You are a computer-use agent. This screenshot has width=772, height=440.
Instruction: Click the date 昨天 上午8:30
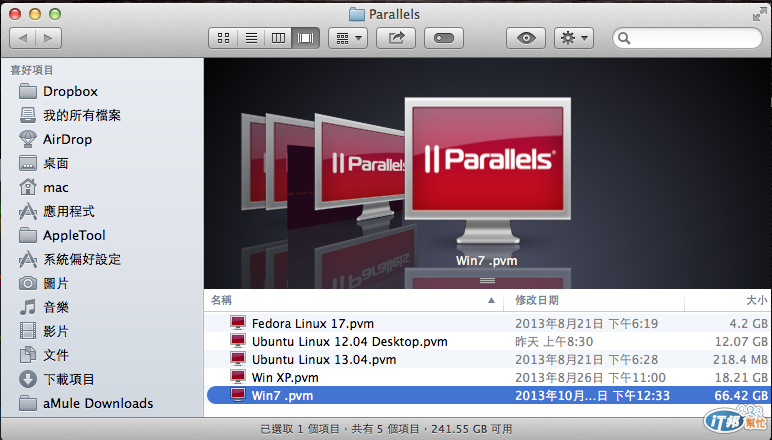[554, 342]
